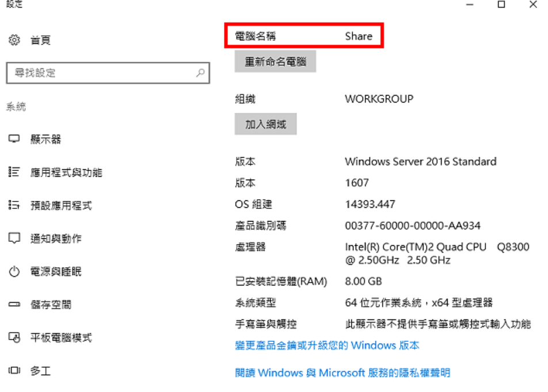The width and height of the screenshot is (548, 392).
Task: Click Windows Server 2016 Standard edition text
Action: point(420,161)
